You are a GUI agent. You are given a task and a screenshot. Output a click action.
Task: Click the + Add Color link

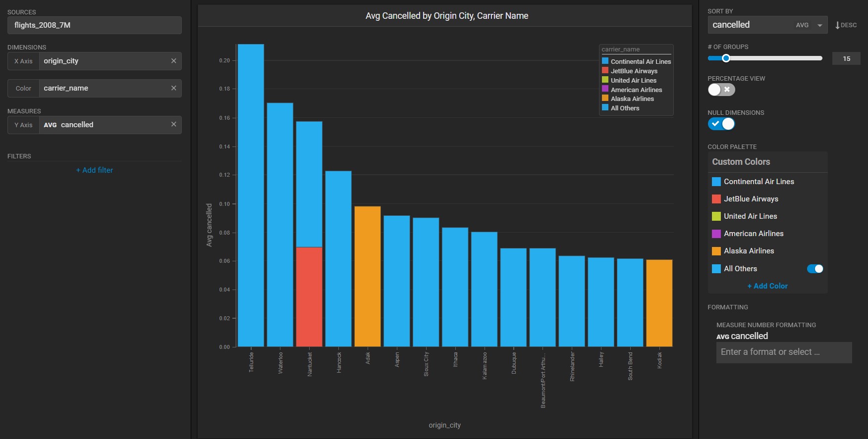767,286
